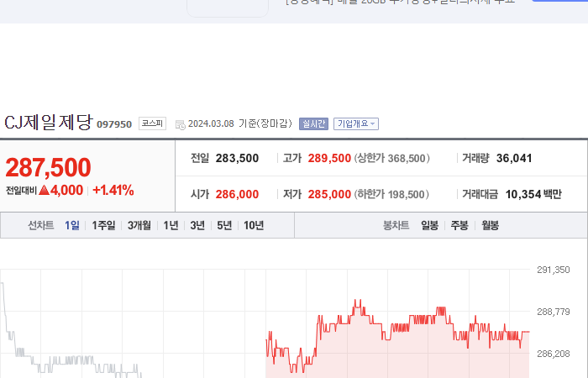The image size is (588, 378).
Task: Click the upper limit 368,500
Action: [x=407, y=158]
